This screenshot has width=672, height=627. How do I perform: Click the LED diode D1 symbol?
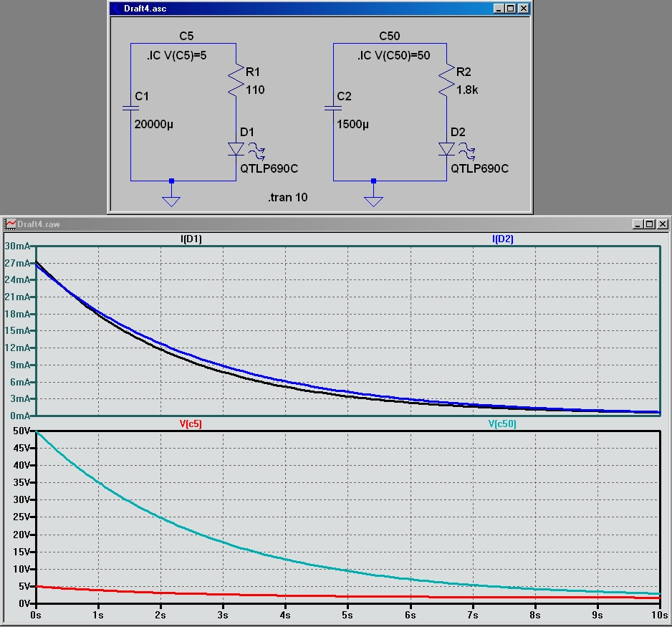236,149
